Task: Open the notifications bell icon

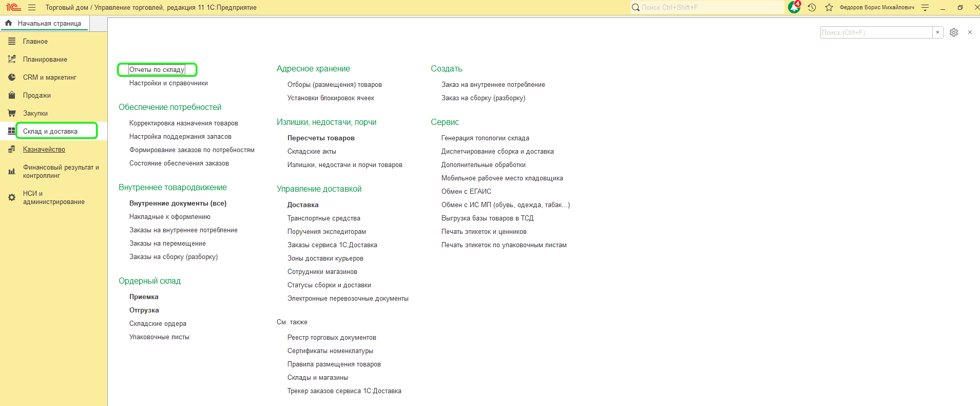Action: (x=794, y=7)
